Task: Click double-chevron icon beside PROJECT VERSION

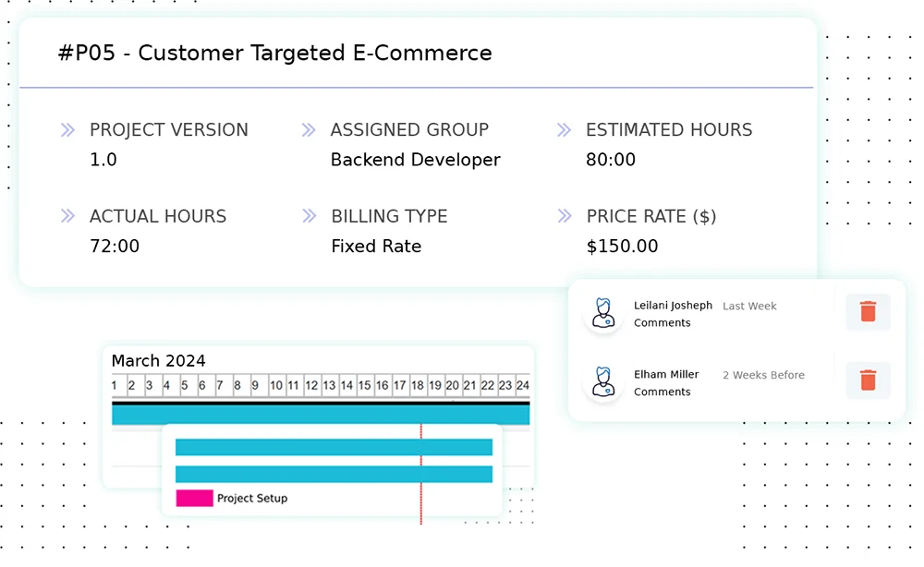Action: tap(67, 130)
